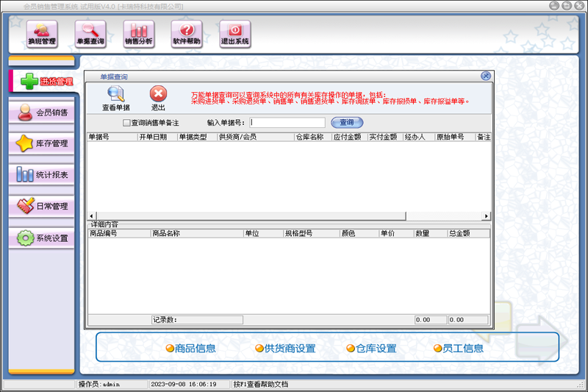Open 员工信息 employee information link

459,349
